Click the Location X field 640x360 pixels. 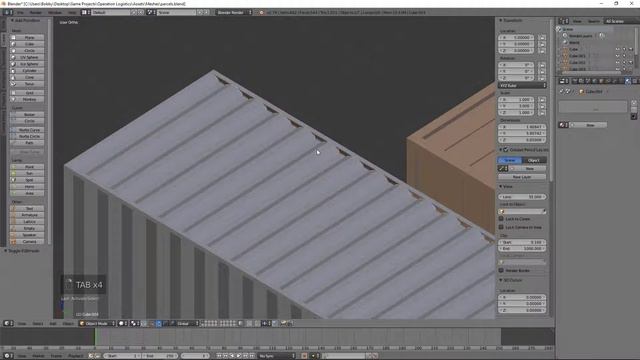pos(516,38)
